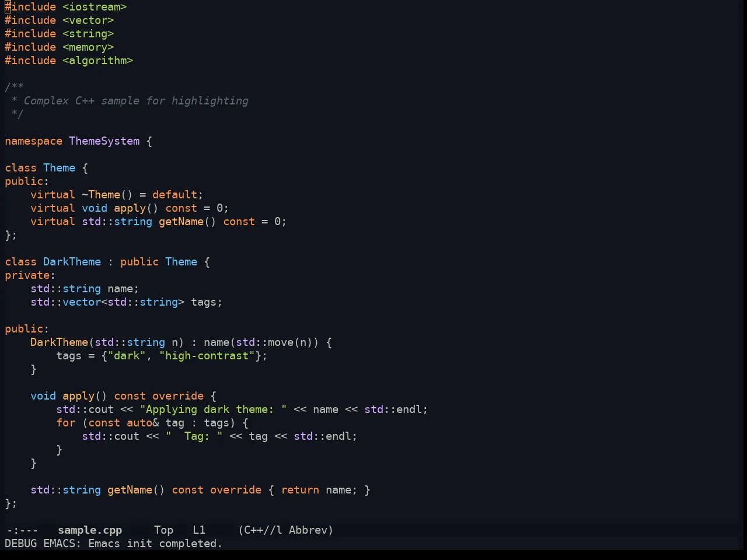Click the "class DarkTheme : public Theme {" line
Image resolution: width=747 pixels, height=560 pixels.
point(107,262)
